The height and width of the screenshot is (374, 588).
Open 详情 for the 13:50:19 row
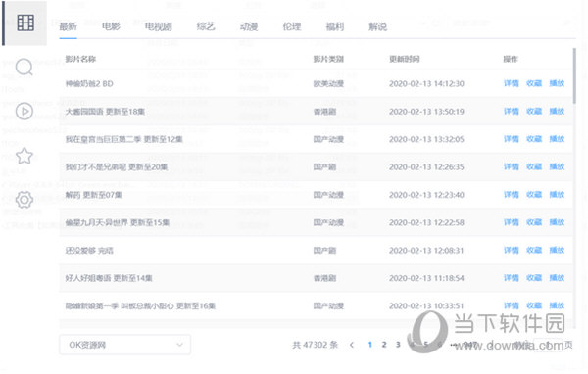512,112
